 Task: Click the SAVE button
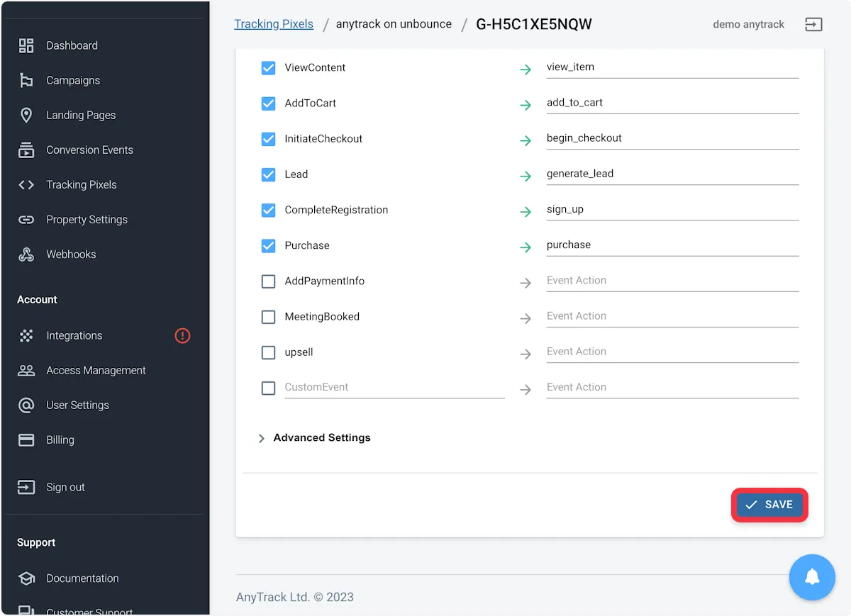pos(769,505)
